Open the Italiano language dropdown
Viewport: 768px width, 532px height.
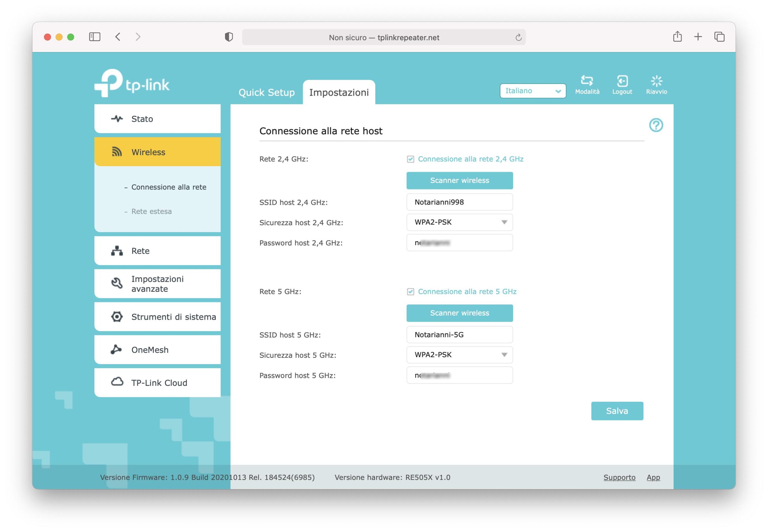tap(532, 91)
